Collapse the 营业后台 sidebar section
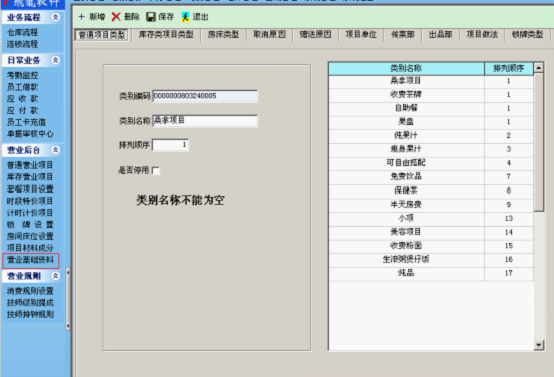This screenshot has width=554, height=377. 55,150
